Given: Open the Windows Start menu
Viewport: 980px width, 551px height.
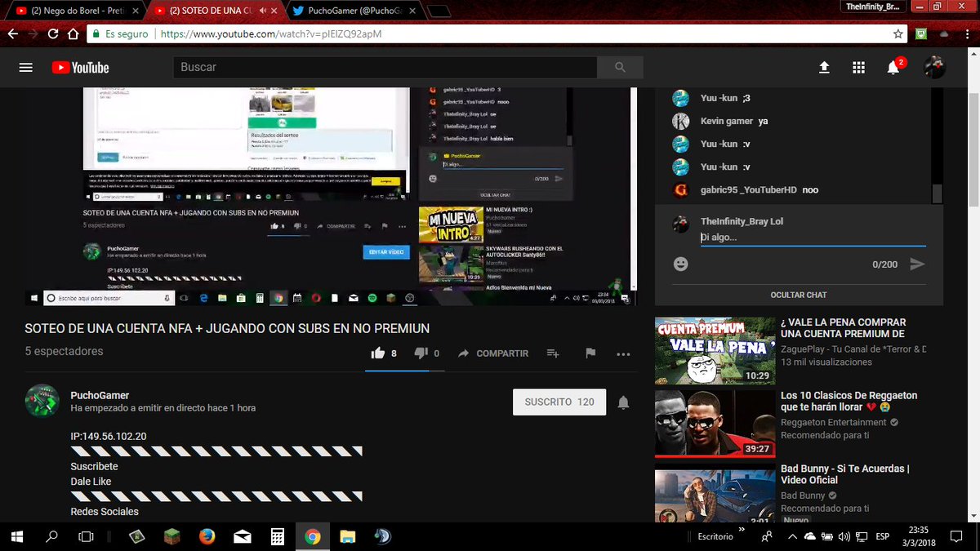Looking at the screenshot, I should [x=16, y=536].
